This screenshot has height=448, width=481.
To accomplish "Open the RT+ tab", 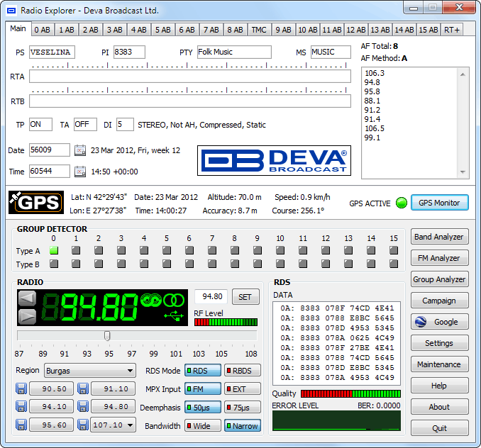I will pyautogui.click(x=451, y=30).
